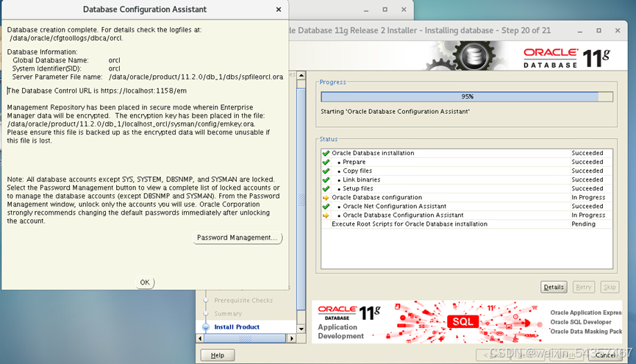Viewport: 636px width, 364px height.
Task: Click the green check next to Link binaries
Action: tap(326, 179)
